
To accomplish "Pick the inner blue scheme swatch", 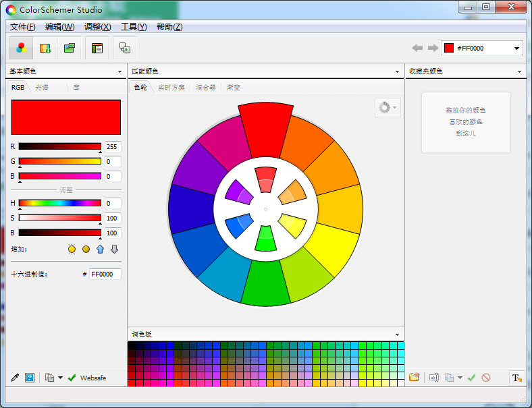I will [239, 225].
